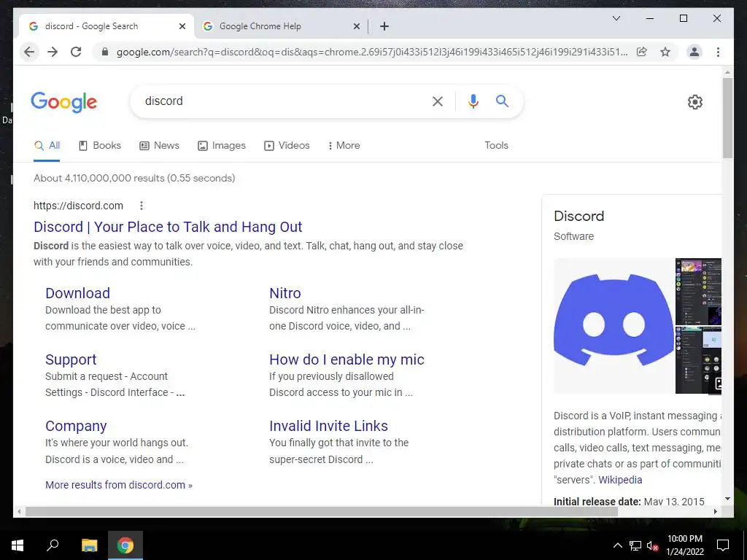Start voice search with microphone
This screenshot has width=747, height=560.
[473, 101]
